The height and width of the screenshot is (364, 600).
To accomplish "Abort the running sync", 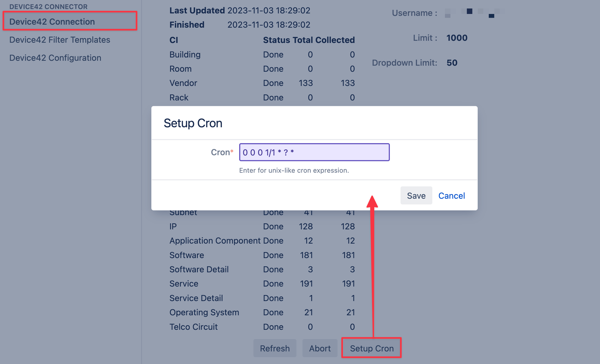I will (x=320, y=348).
